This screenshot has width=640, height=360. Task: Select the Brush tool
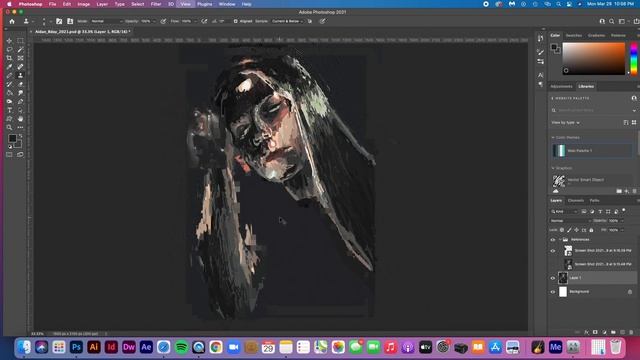9,76
